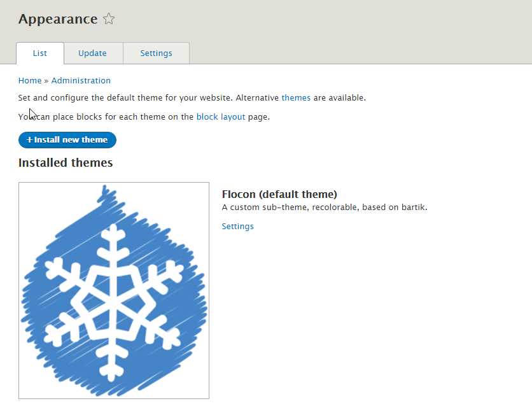Click the 'Set and configure' help sentence

192,98
